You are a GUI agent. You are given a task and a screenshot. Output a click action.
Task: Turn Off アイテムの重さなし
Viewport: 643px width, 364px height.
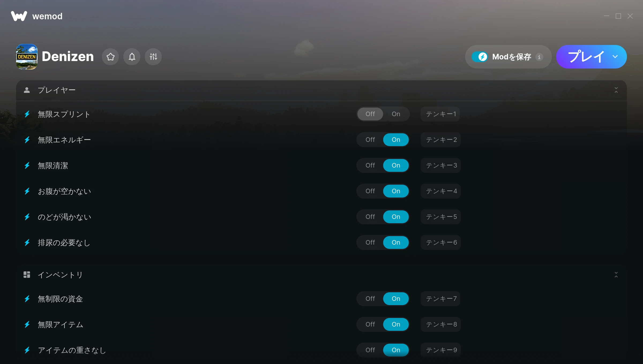point(370,350)
